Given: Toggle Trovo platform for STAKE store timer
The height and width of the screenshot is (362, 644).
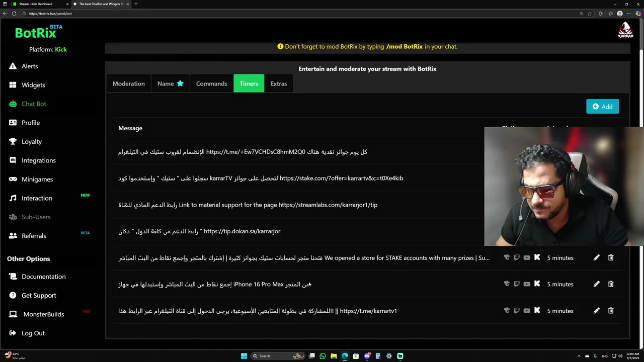Looking at the screenshot, I should 507,257.
